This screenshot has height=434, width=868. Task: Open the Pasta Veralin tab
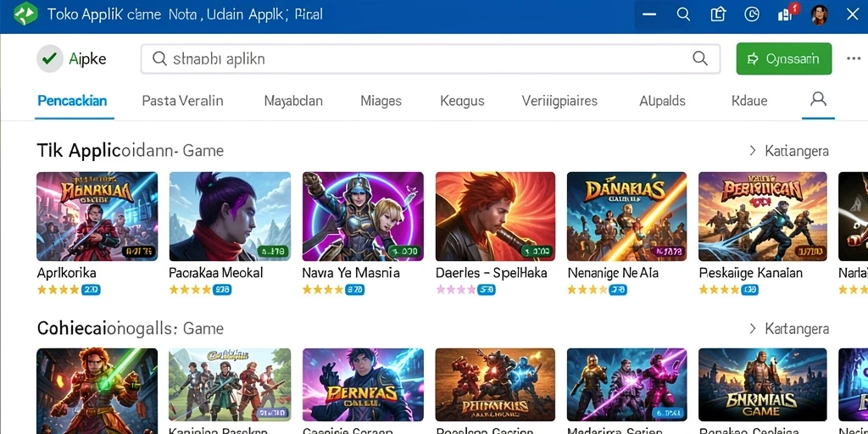pyautogui.click(x=183, y=101)
